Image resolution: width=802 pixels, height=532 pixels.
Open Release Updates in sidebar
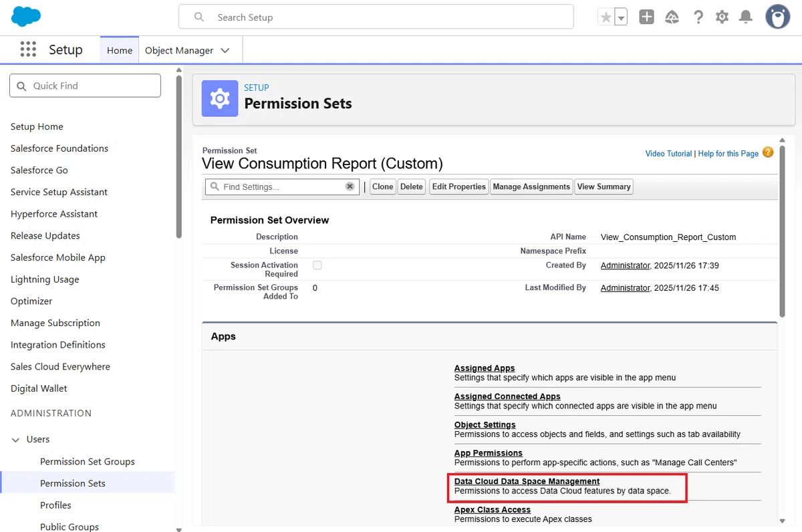tap(45, 235)
